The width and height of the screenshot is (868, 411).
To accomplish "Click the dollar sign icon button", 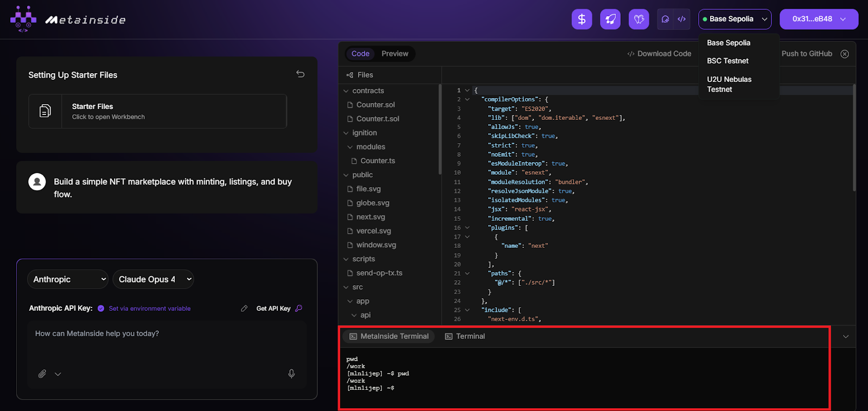I will (582, 20).
